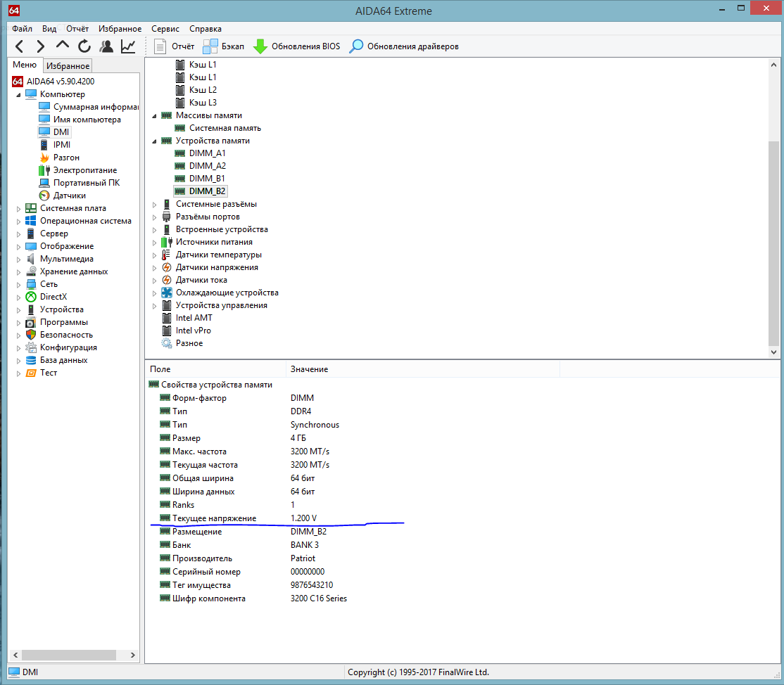Expand the Датчики температуры group
784x685 pixels.
click(x=155, y=255)
